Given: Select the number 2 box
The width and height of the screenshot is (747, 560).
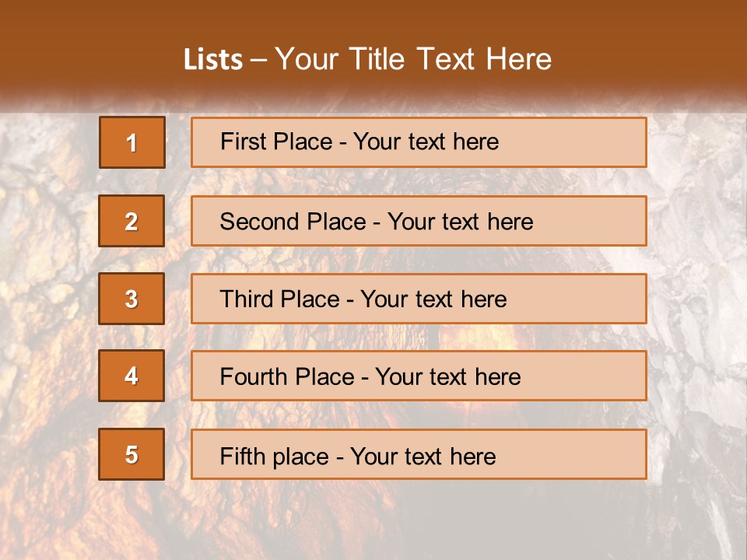Looking at the screenshot, I should click(x=132, y=221).
